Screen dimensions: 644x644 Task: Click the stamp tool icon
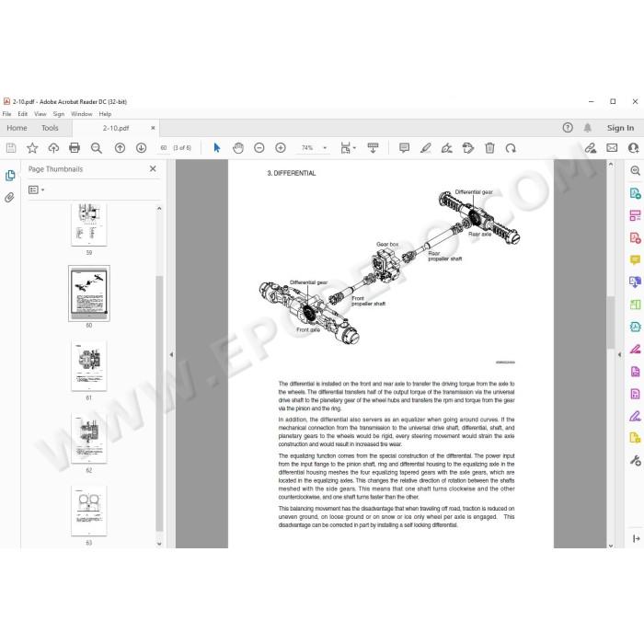coord(468,148)
